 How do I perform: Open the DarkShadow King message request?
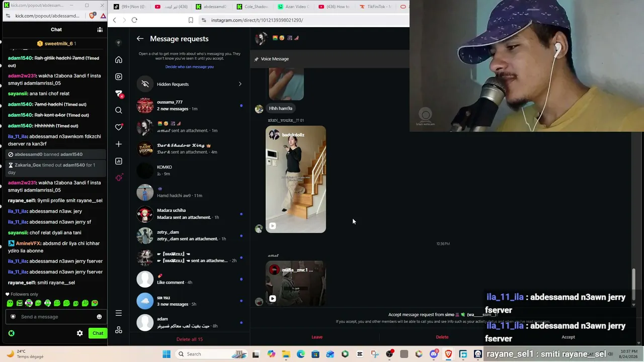coord(190,149)
